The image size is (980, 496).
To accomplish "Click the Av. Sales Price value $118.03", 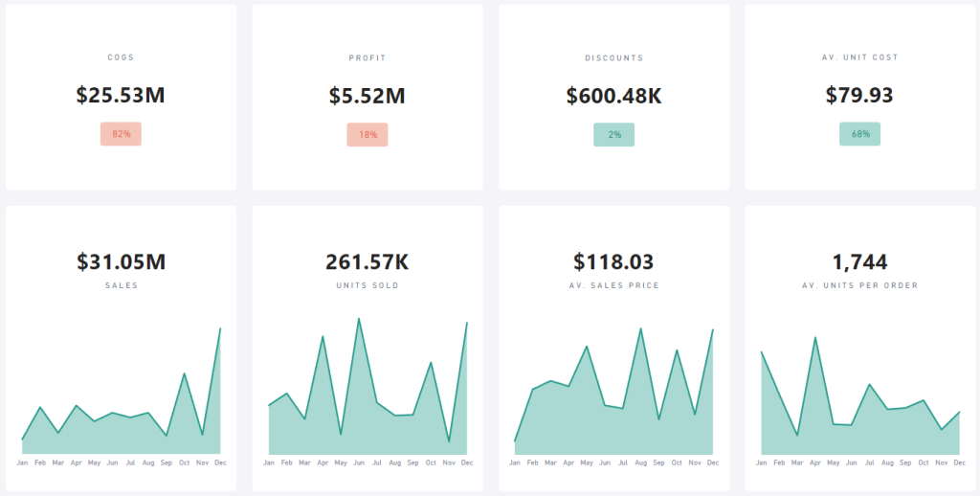I will (x=613, y=261).
